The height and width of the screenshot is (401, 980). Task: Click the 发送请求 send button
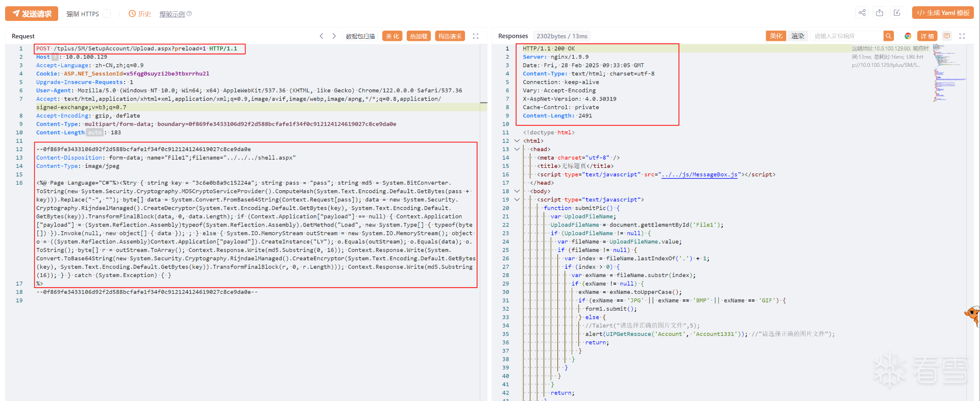tap(32, 14)
